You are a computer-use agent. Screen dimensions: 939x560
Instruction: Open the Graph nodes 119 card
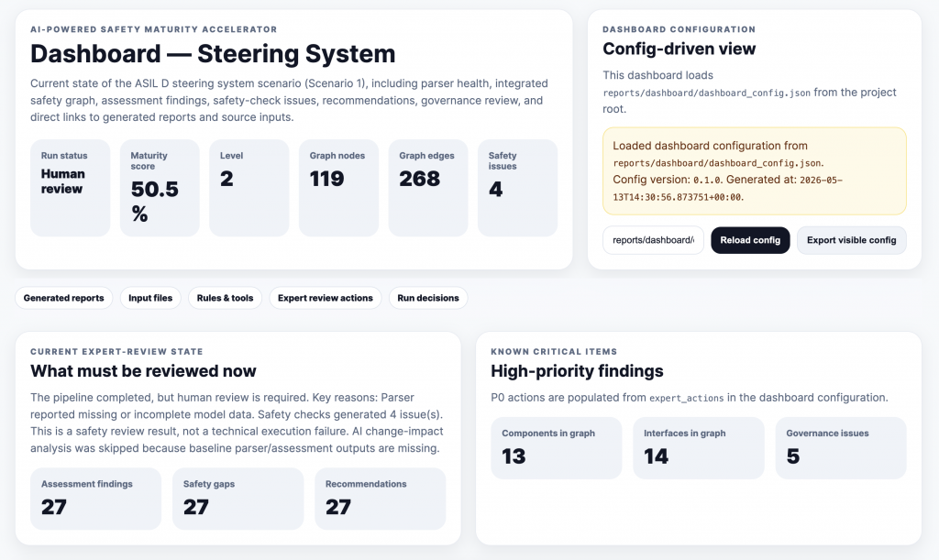pyautogui.click(x=339, y=188)
